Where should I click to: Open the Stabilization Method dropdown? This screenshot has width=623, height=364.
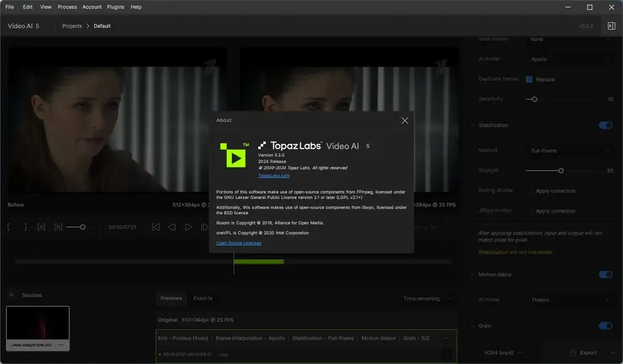point(570,151)
